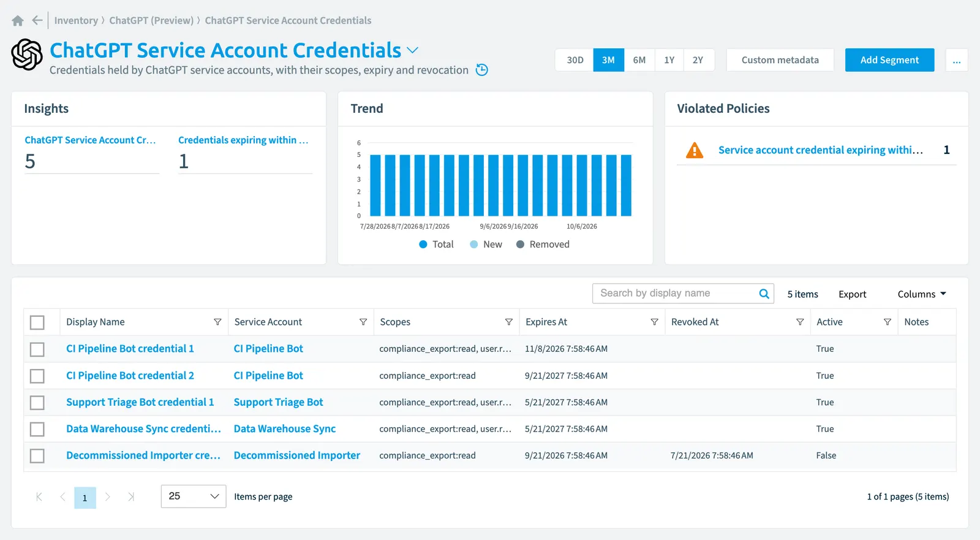The width and height of the screenshot is (980, 540).
Task: Click the back arrow in breadcrumb
Action: (37, 20)
